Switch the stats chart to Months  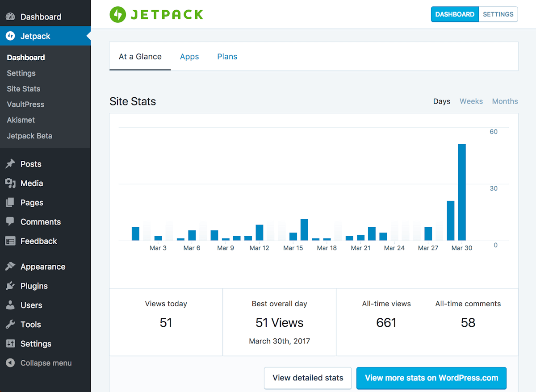[x=505, y=101]
